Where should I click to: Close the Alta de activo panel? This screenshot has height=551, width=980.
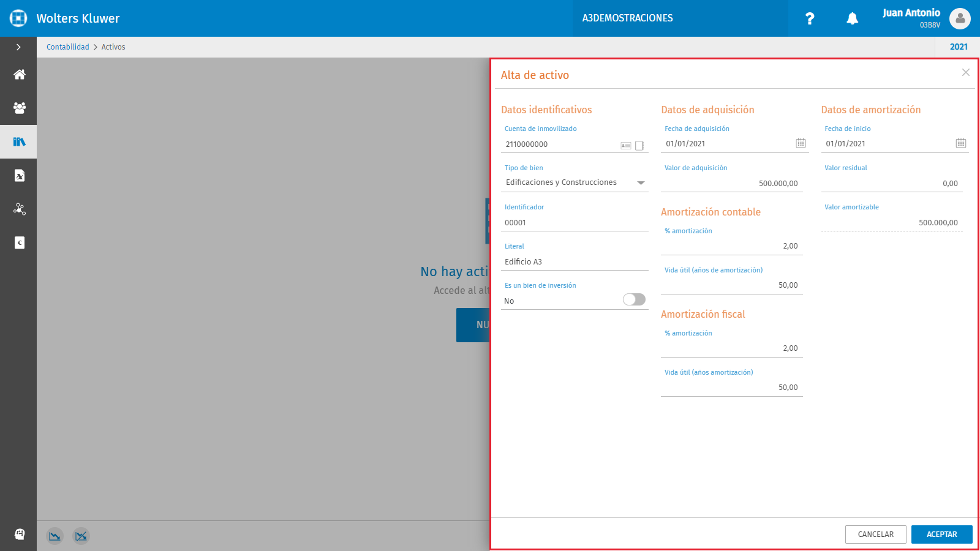(x=966, y=72)
